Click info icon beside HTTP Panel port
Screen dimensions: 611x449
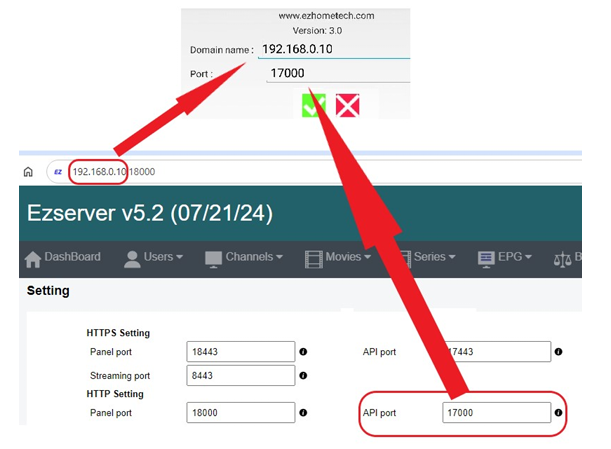point(303,412)
